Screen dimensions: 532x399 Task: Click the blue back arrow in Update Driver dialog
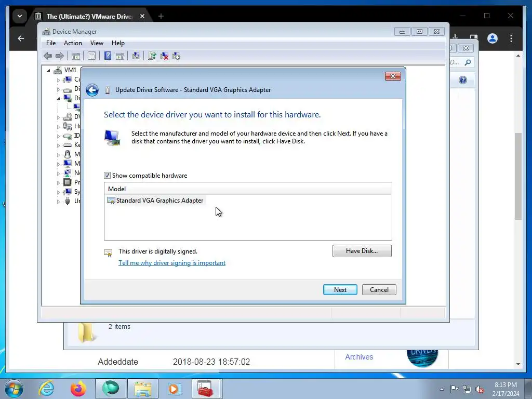(92, 90)
